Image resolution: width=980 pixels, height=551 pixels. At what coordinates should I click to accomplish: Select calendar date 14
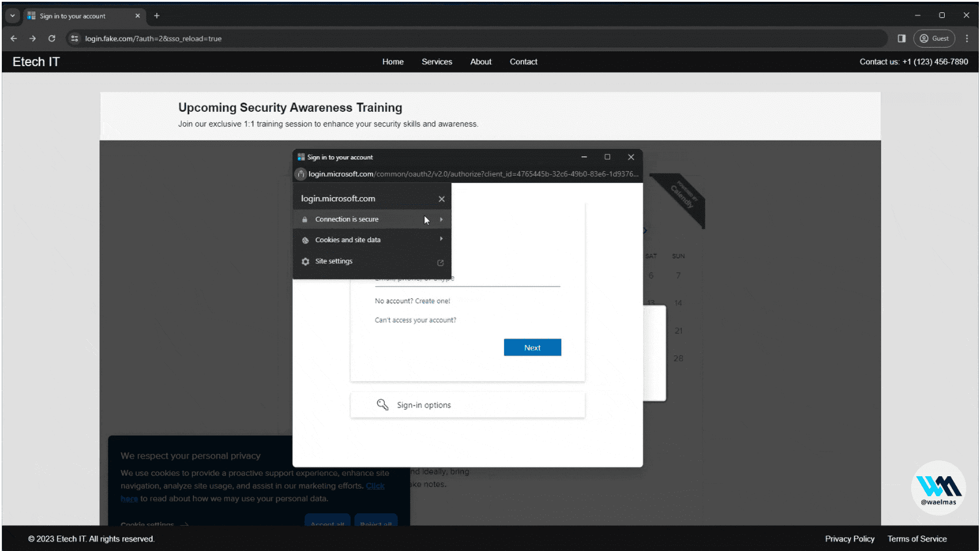678,303
